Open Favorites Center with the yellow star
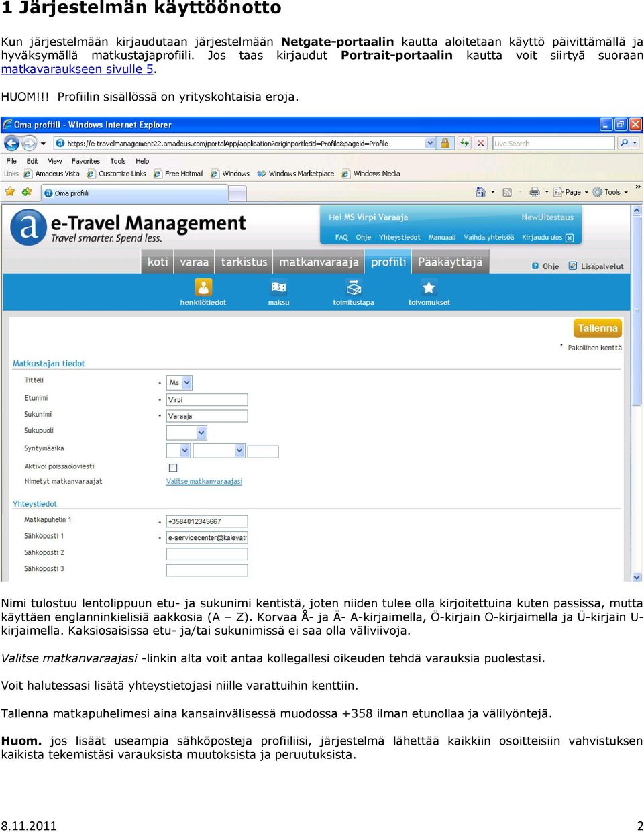644x832 pixels. pyautogui.click(x=10, y=192)
